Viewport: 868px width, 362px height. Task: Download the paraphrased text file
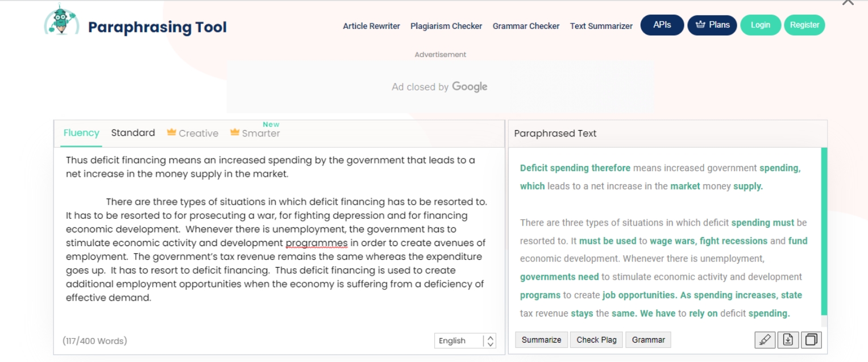[x=788, y=340]
